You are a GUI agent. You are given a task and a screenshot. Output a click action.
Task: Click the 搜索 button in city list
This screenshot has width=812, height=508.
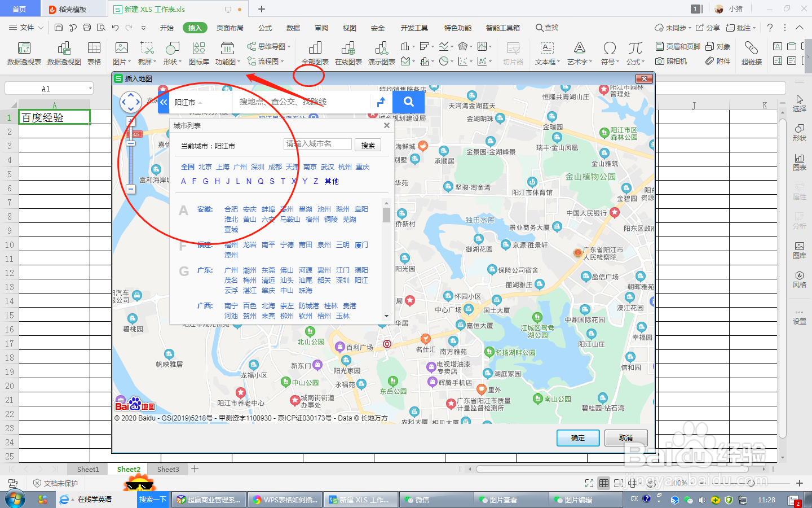[368, 145]
